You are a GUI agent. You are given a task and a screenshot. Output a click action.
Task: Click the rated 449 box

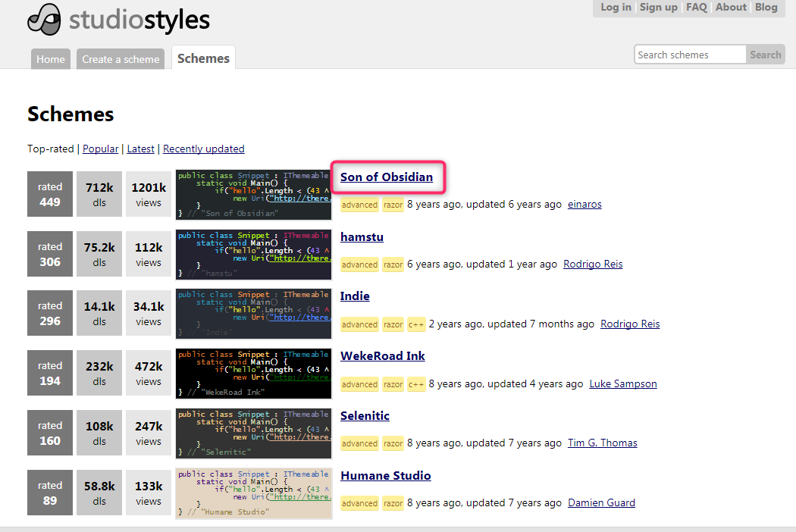[50, 195]
